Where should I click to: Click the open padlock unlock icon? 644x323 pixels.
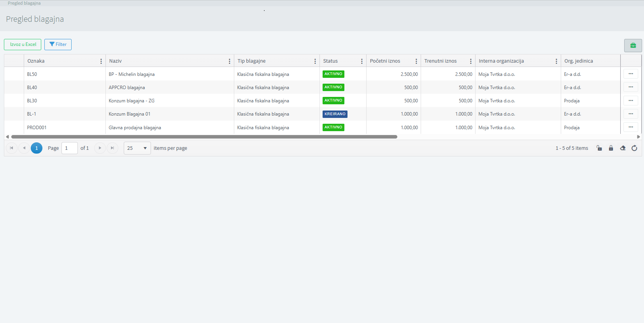(x=599, y=148)
